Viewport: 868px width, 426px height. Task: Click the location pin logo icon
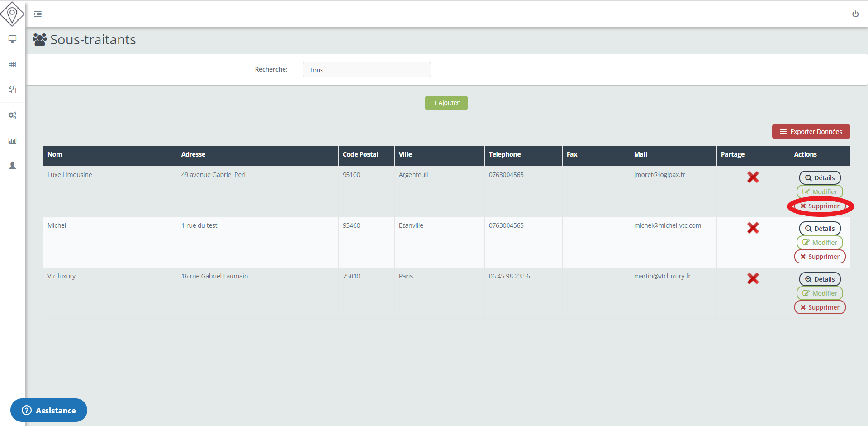click(12, 14)
